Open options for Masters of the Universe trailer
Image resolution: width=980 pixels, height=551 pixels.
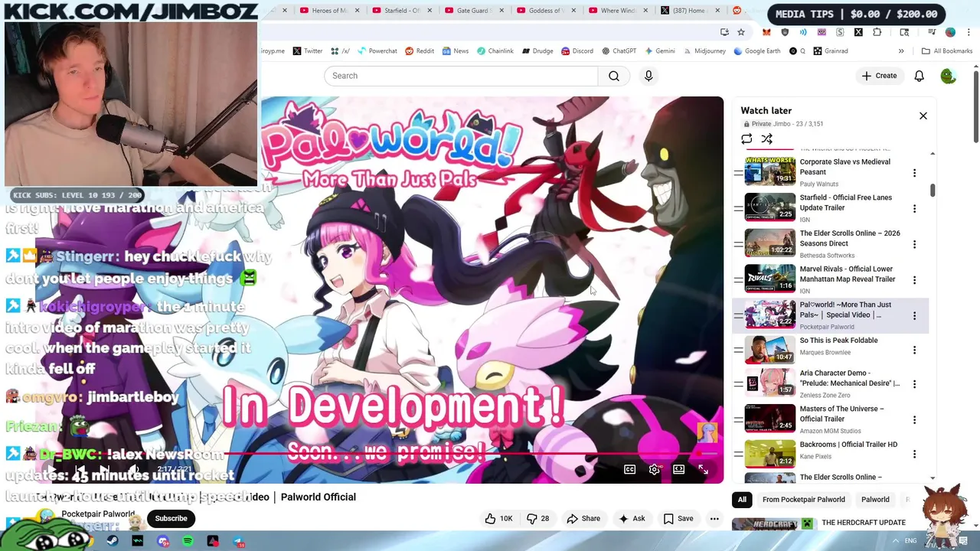tap(914, 419)
